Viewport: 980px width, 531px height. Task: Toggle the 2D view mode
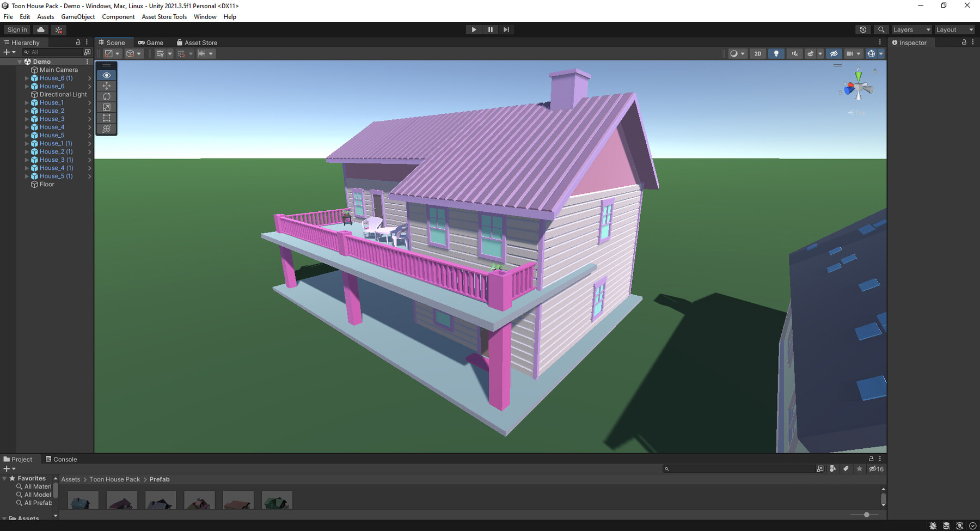[757, 53]
